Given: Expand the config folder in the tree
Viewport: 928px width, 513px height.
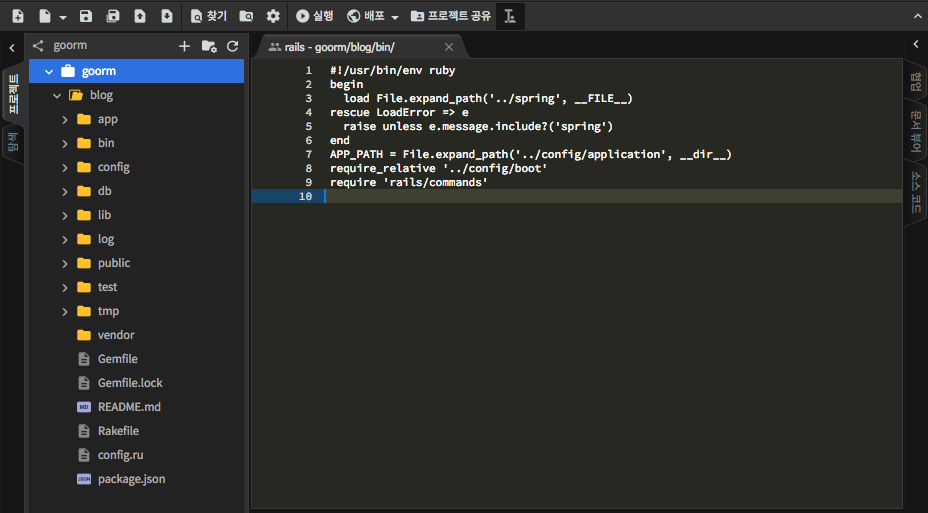Looking at the screenshot, I should click(65, 167).
